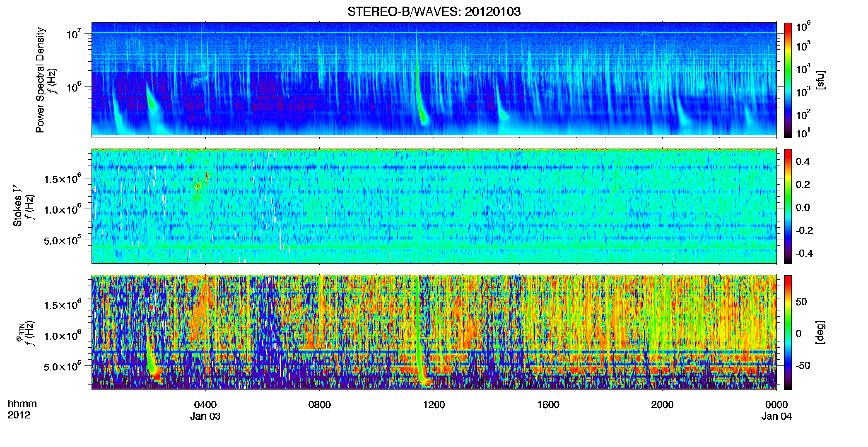The height and width of the screenshot is (447, 868).
Task: Select the "Power Spectral Density" axis label
Action: click(40, 80)
